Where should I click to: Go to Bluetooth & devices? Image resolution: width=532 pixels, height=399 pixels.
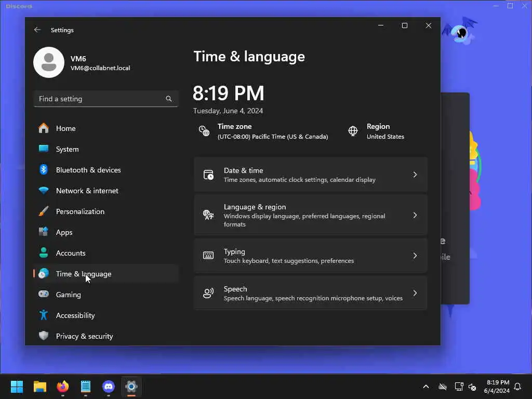click(x=106, y=170)
